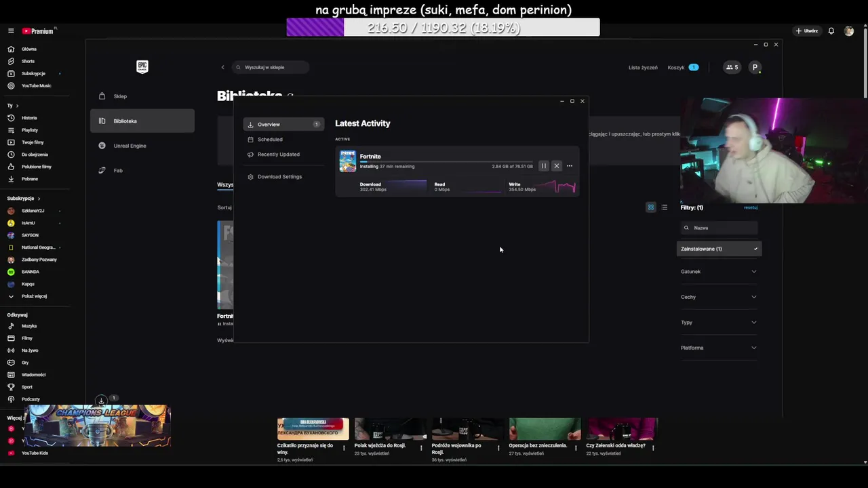Toggle Zainstalowane (1) filter
The height and width of the screenshot is (488, 868).
coord(719,249)
